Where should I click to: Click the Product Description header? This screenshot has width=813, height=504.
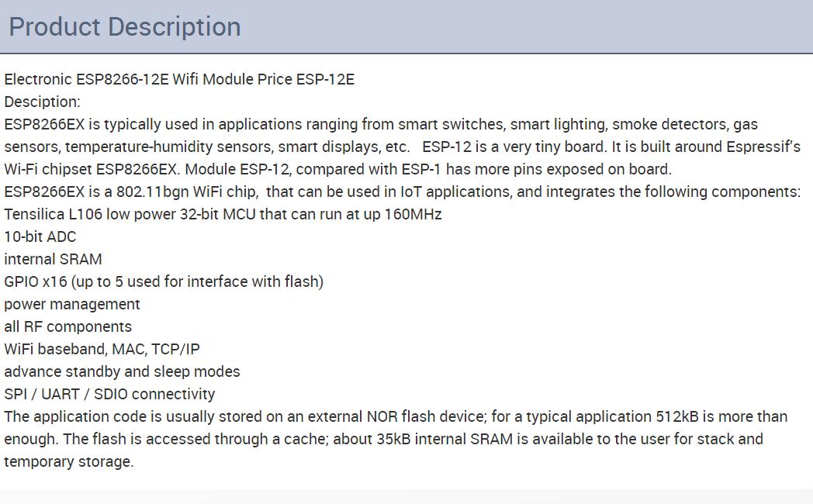125,26
